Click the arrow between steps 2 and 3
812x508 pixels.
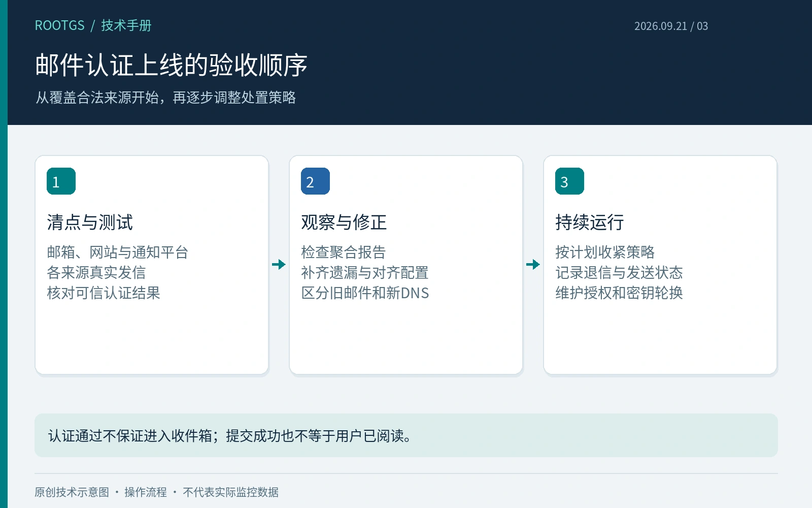point(533,264)
